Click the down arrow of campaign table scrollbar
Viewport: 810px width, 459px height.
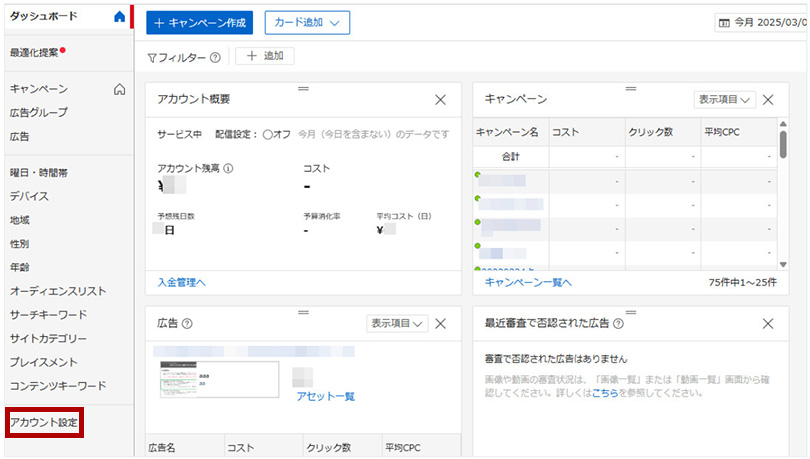pyautogui.click(x=783, y=264)
